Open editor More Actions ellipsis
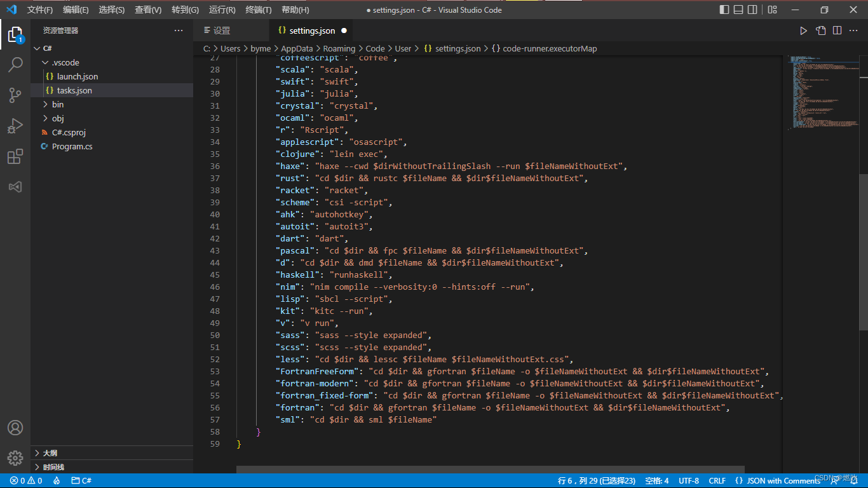Viewport: 868px width, 488px height. (853, 30)
